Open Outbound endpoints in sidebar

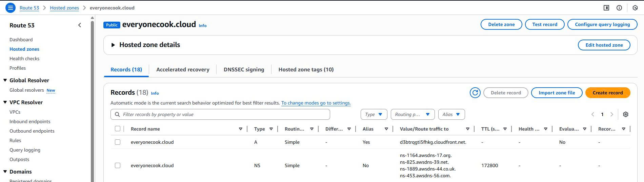32,131
